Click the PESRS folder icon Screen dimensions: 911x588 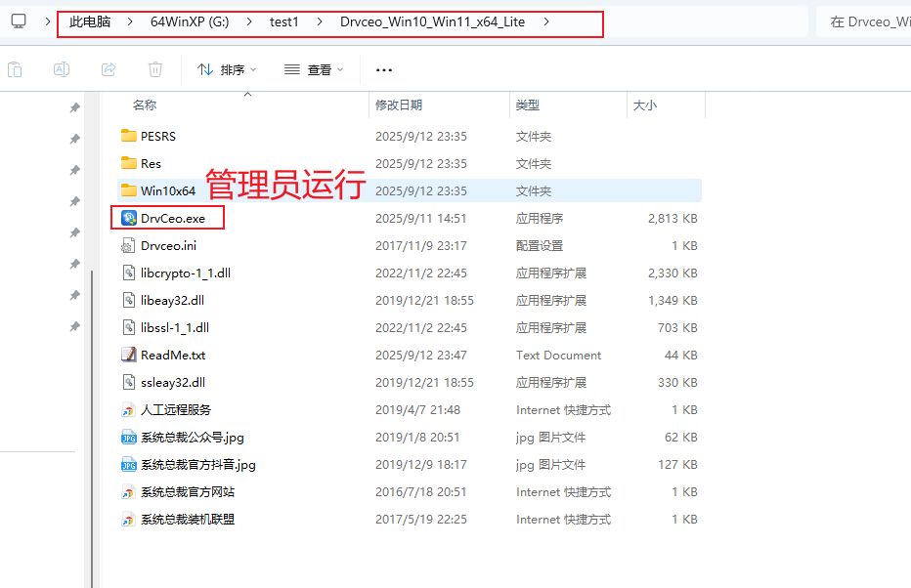[127, 137]
